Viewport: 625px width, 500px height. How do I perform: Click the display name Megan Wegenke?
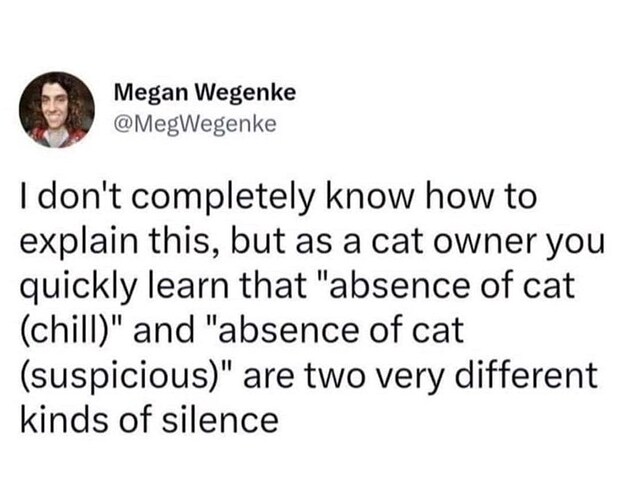pyautogui.click(x=205, y=93)
